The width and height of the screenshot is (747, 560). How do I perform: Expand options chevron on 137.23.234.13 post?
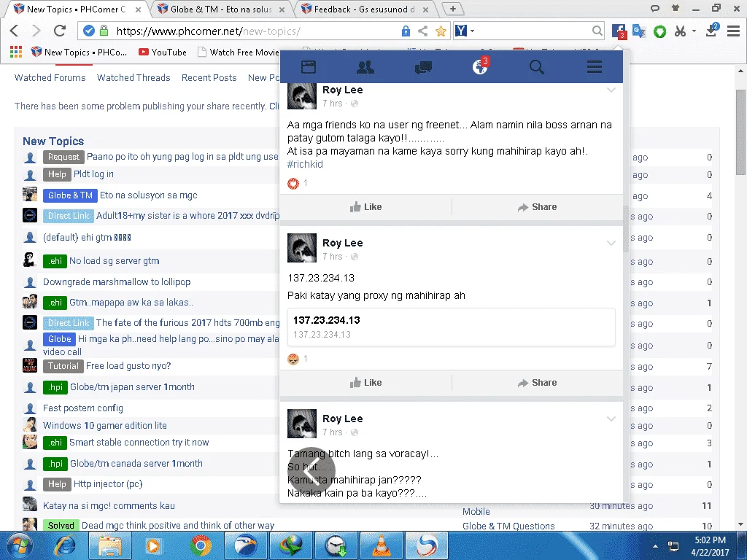[611, 244]
